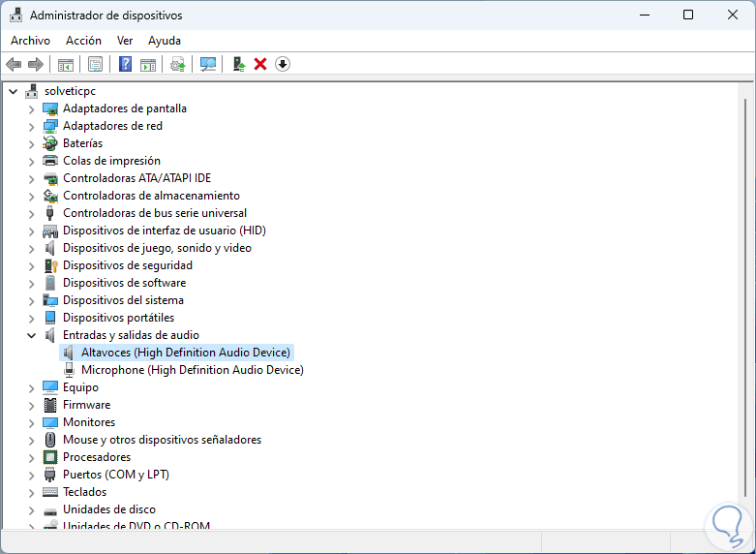Select the Procesadores label
The width and height of the screenshot is (756, 554).
click(x=97, y=457)
